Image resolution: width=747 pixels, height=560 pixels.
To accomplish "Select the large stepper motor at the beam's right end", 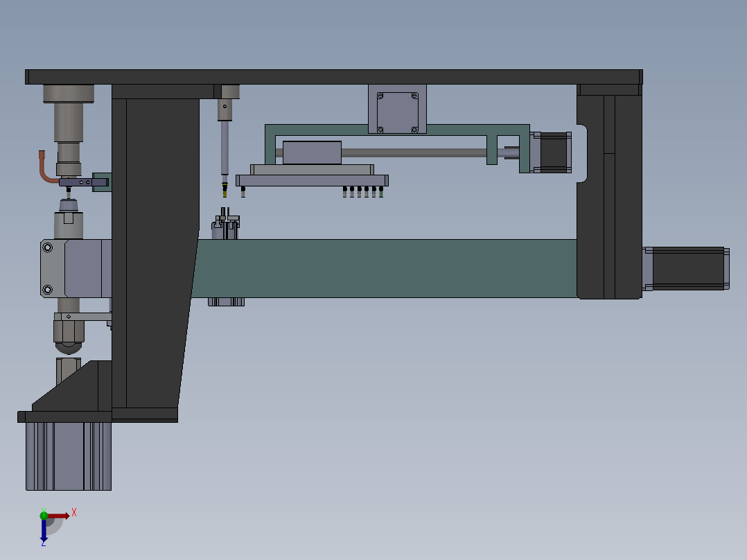I will [x=686, y=268].
